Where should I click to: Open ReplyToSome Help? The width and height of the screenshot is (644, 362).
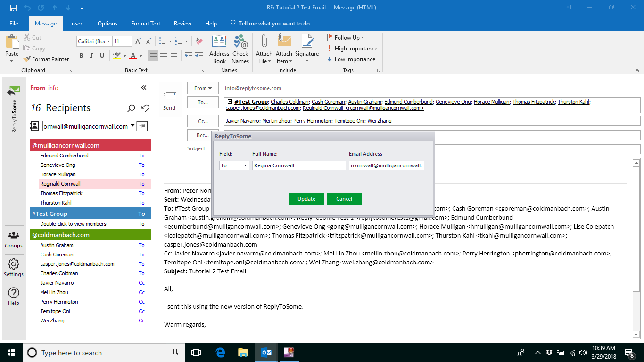pos(14,297)
